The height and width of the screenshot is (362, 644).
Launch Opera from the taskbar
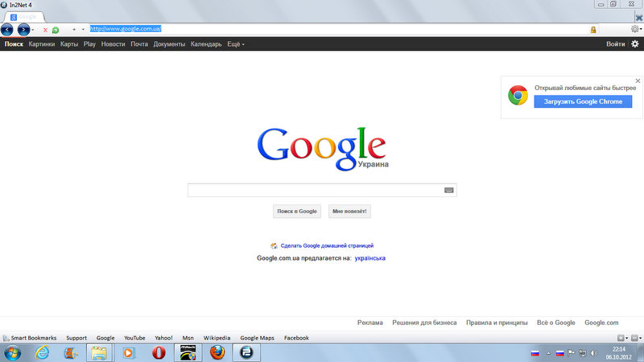(x=159, y=352)
